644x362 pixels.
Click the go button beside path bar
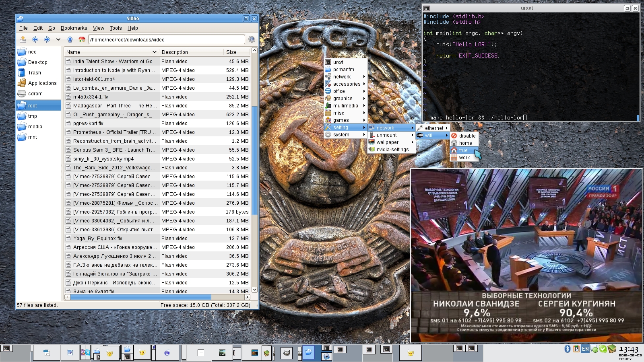click(252, 39)
